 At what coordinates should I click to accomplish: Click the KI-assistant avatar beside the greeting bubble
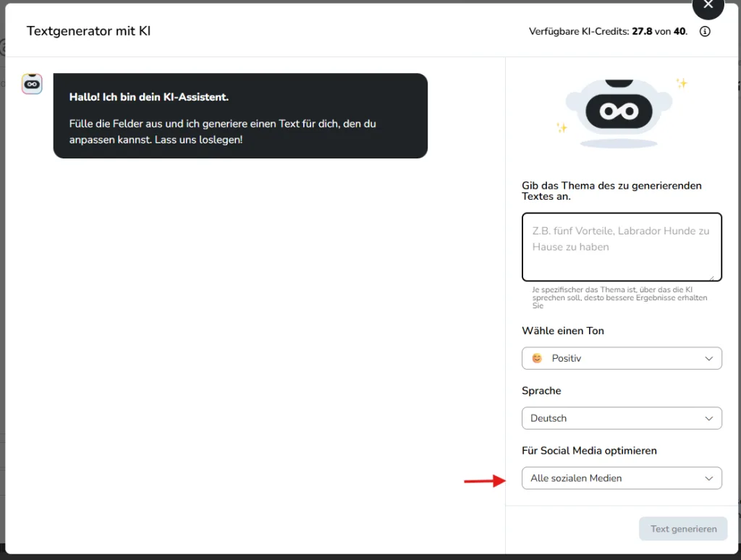[32, 84]
